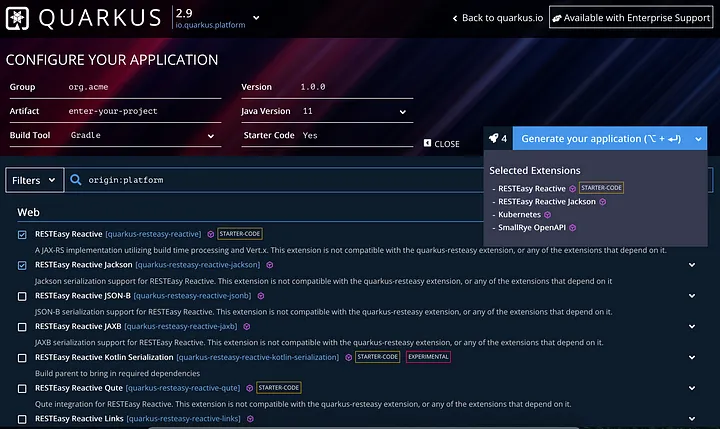Viewport: 720px width, 429px height.
Task: Expand RESTEasy Reactive Links row chevron
Action: point(692,419)
